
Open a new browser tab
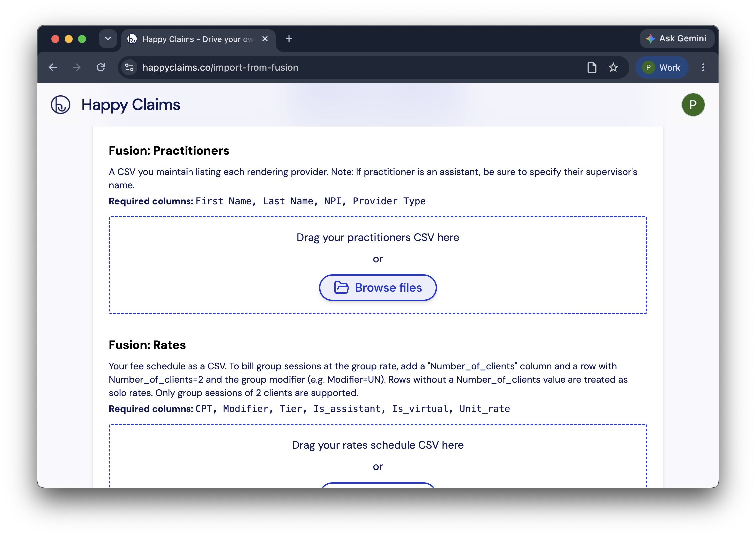click(289, 39)
